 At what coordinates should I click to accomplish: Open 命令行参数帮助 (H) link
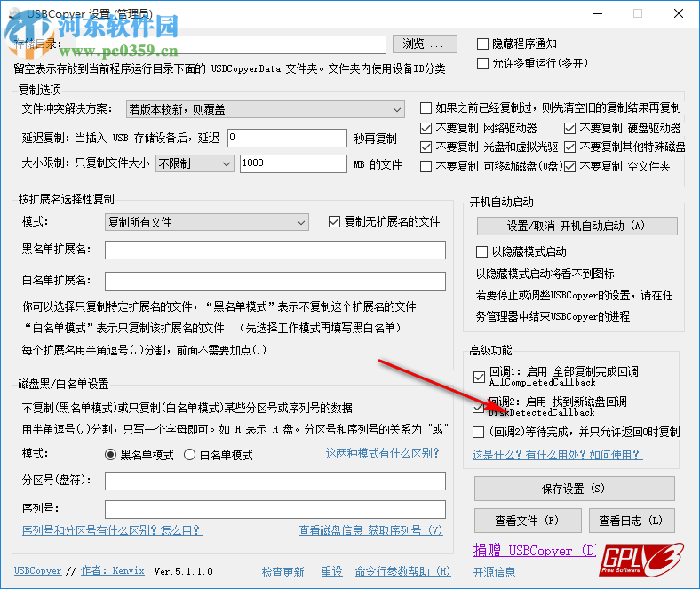click(402, 571)
